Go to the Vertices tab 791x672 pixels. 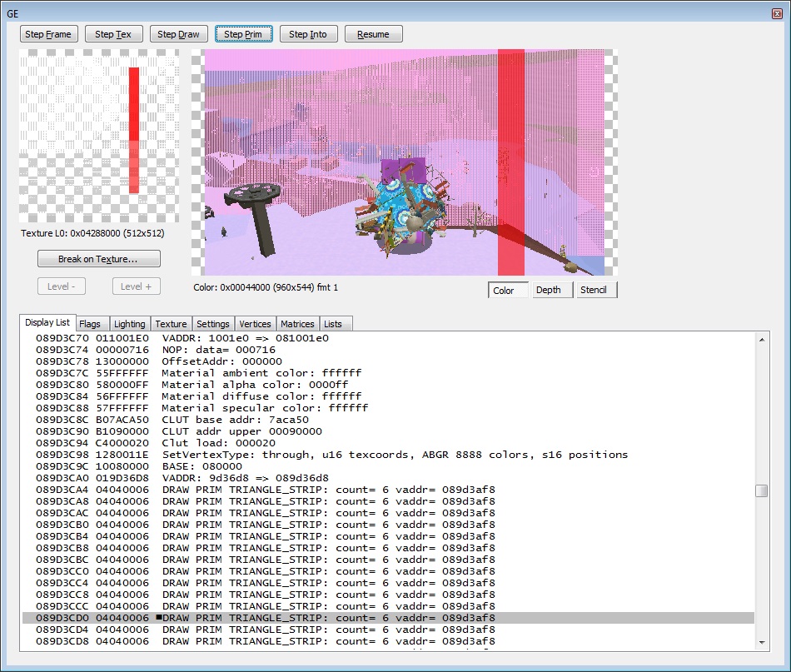tap(255, 324)
